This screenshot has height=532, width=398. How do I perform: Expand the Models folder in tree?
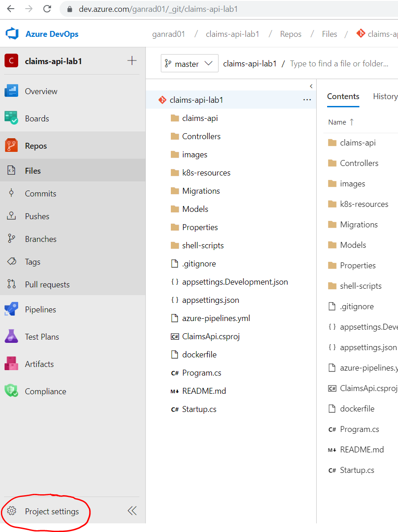coord(189,209)
